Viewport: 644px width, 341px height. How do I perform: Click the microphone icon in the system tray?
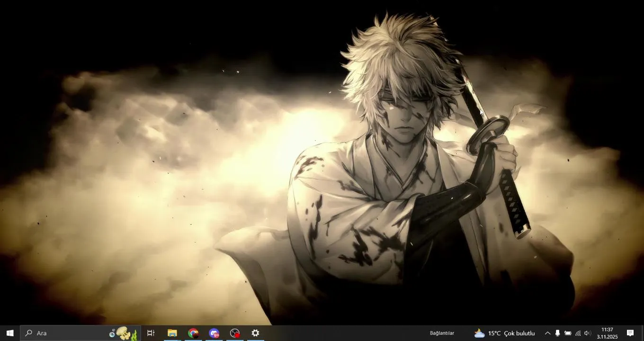click(558, 333)
